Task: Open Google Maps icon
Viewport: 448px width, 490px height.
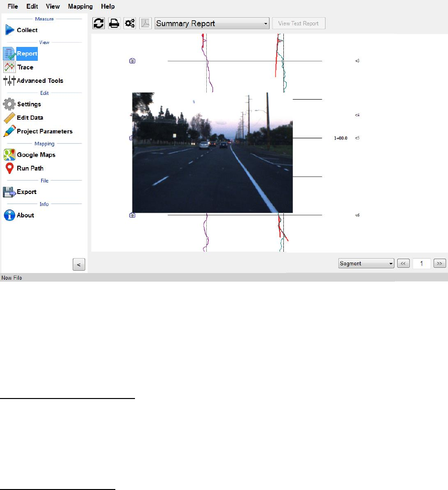Action: pyautogui.click(x=10, y=155)
